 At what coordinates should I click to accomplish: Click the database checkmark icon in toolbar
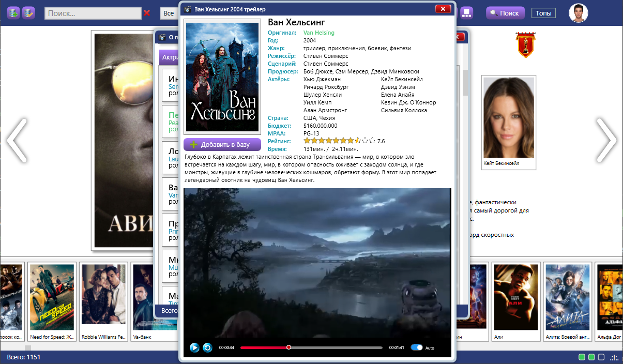pyautogui.click(x=28, y=13)
